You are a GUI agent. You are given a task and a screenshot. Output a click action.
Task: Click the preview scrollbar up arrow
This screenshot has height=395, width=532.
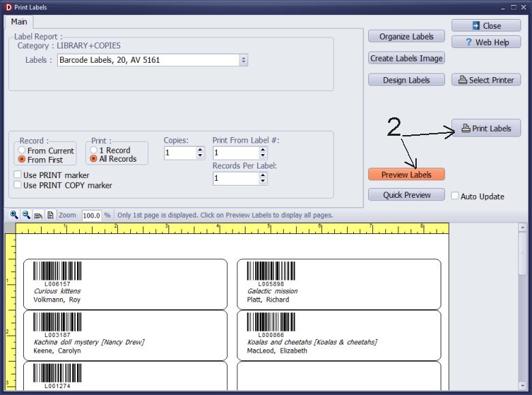pyautogui.click(x=522, y=227)
